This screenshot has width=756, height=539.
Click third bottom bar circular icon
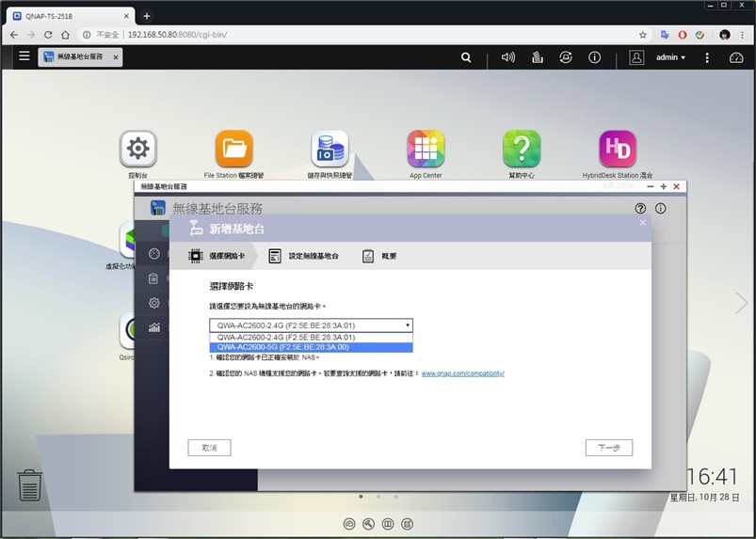click(388, 524)
